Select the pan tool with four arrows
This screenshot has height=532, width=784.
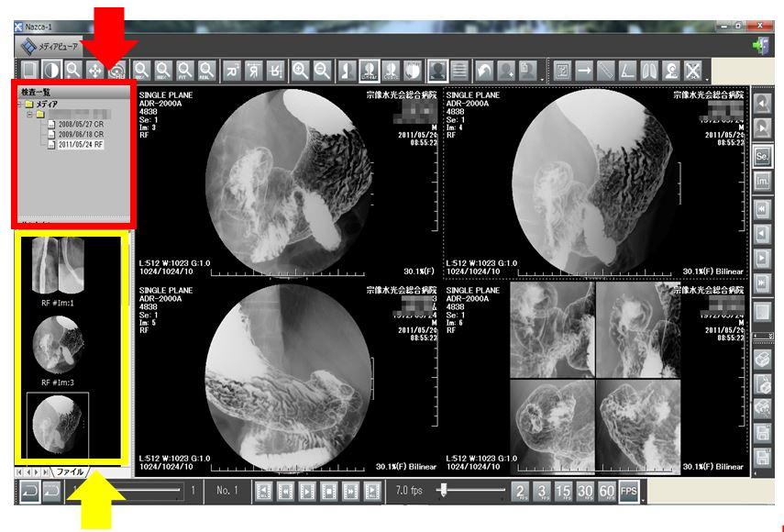pyautogui.click(x=95, y=70)
